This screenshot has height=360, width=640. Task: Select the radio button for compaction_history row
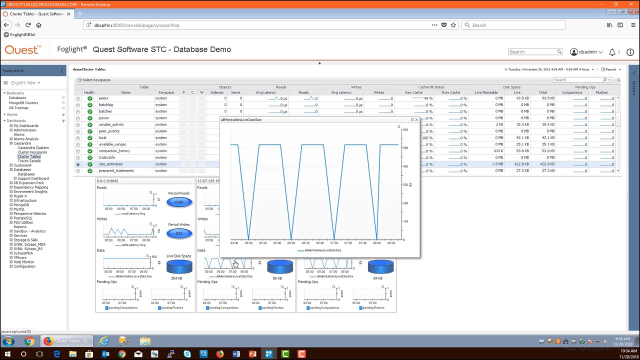78,151
